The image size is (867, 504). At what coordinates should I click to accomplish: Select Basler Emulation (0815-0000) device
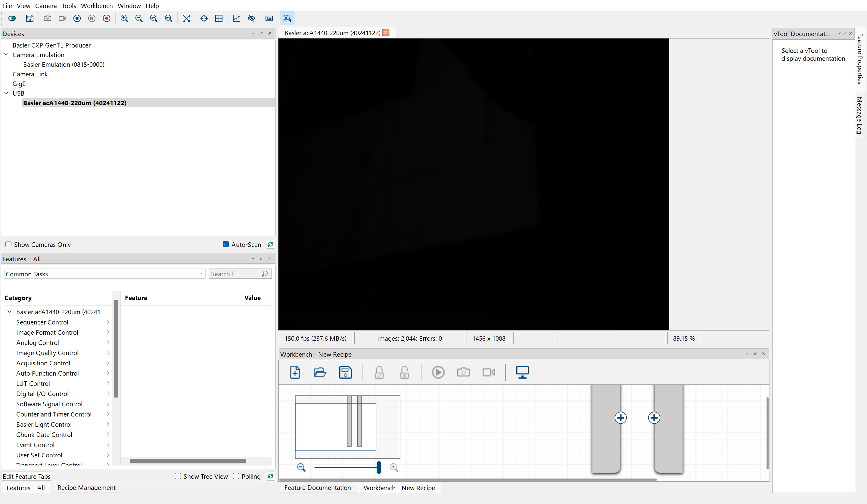coord(64,64)
